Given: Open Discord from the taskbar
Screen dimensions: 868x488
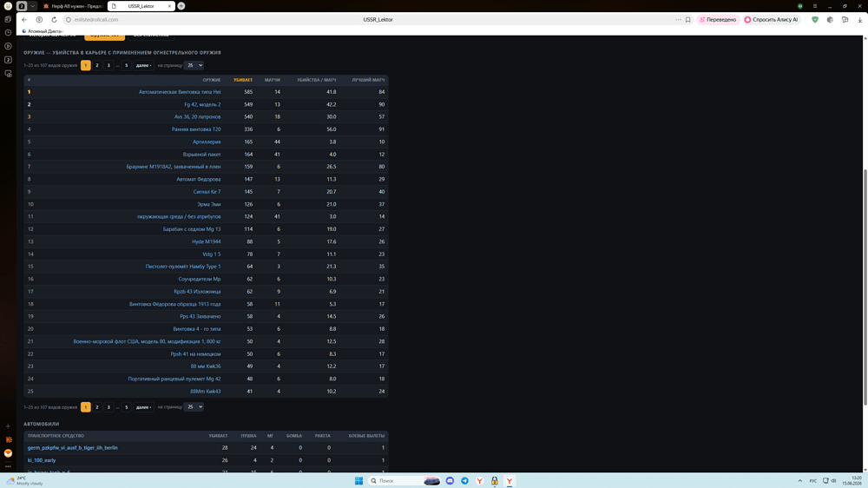Looking at the screenshot, I should 450,481.
